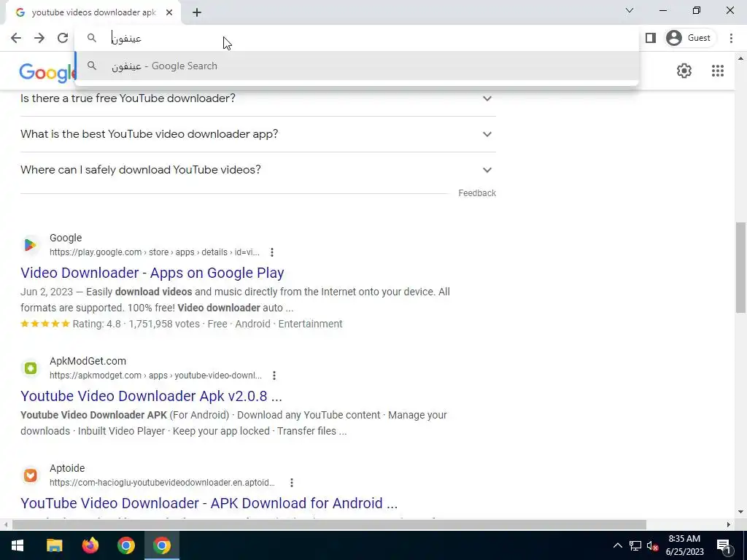Click the vertical scrollbar thumb

[740, 268]
